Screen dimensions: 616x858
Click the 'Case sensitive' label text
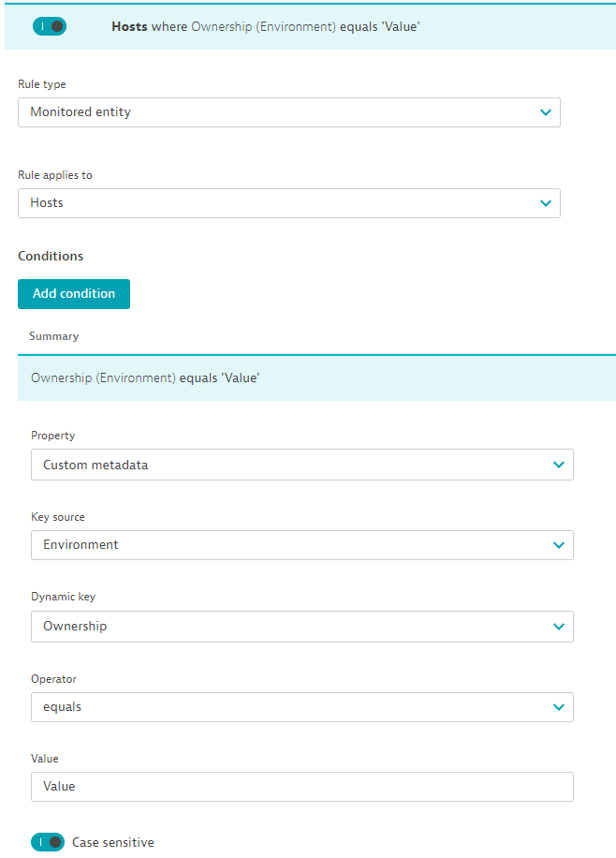[113, 842]
